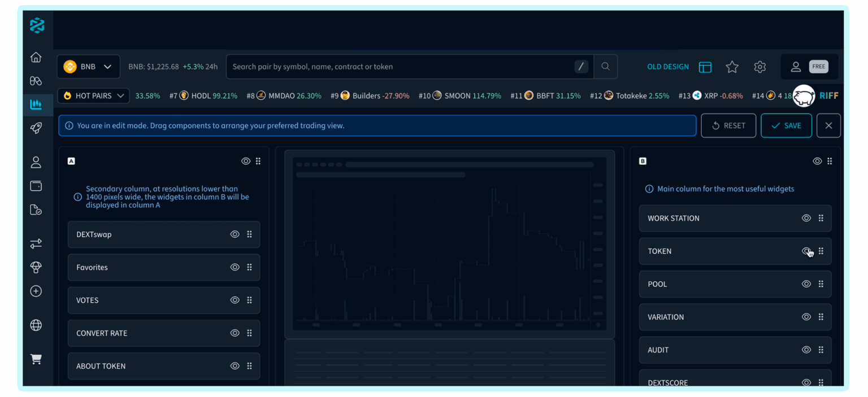Click the drag handle for CONVERT RATE
Screen dimensions: 868x397
[x=249, y=333]
